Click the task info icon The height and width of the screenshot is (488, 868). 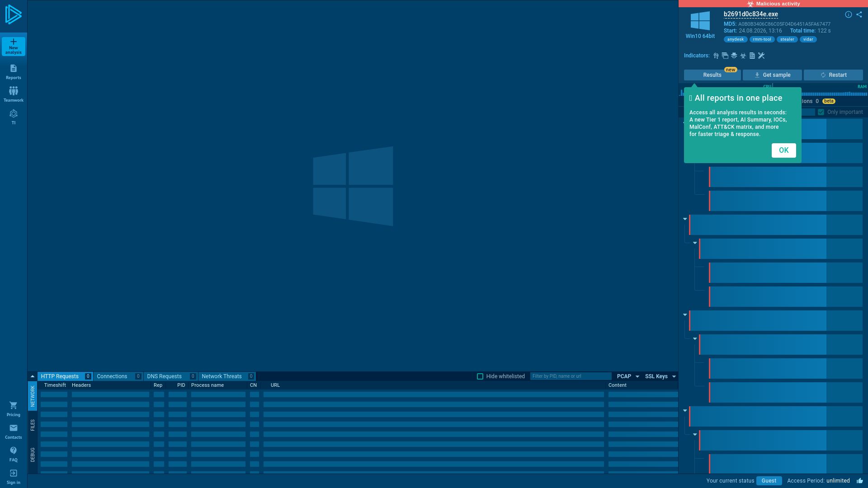click(849, 14)
